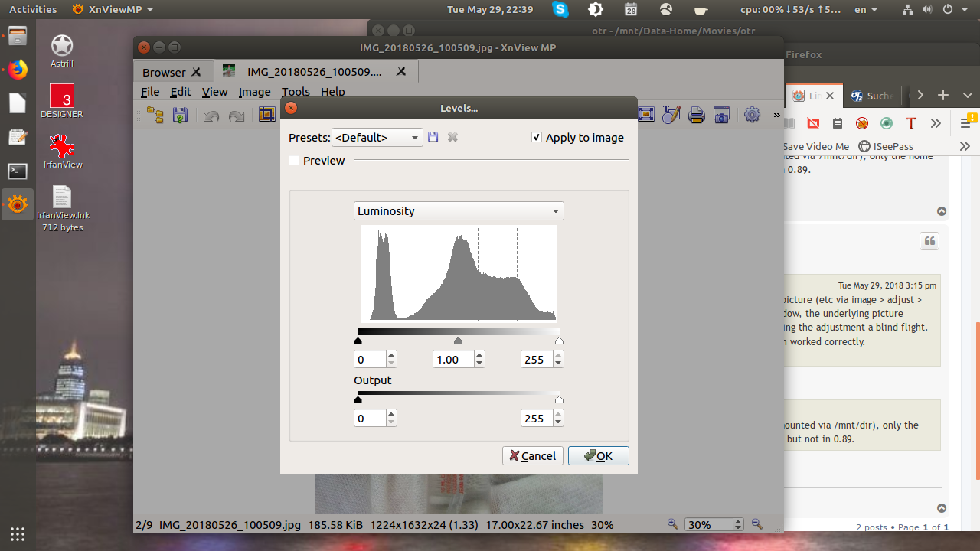Click the print icon in the toolbar
This screenshot has height=551, width=980.
pyautogui.click(x=696, y=115)
